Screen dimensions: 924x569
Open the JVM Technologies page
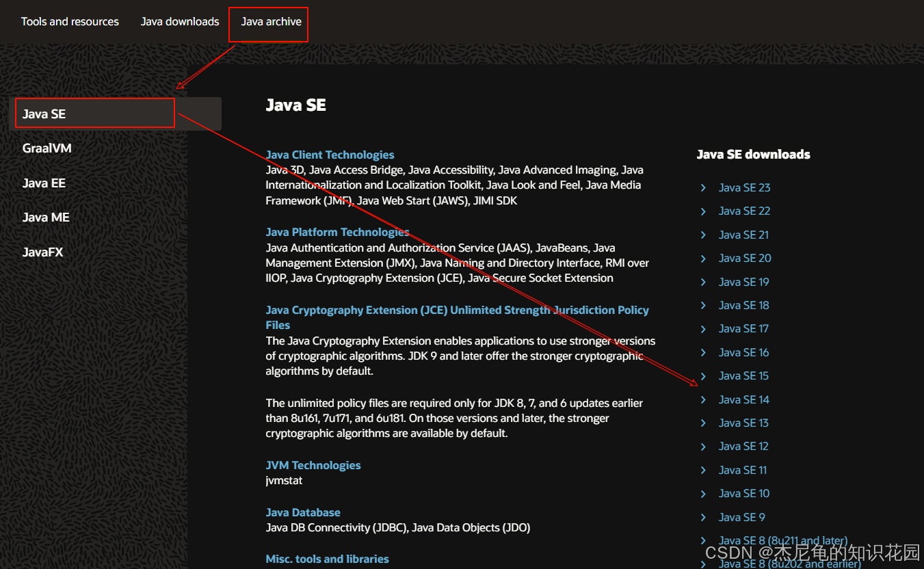(313, 465)
